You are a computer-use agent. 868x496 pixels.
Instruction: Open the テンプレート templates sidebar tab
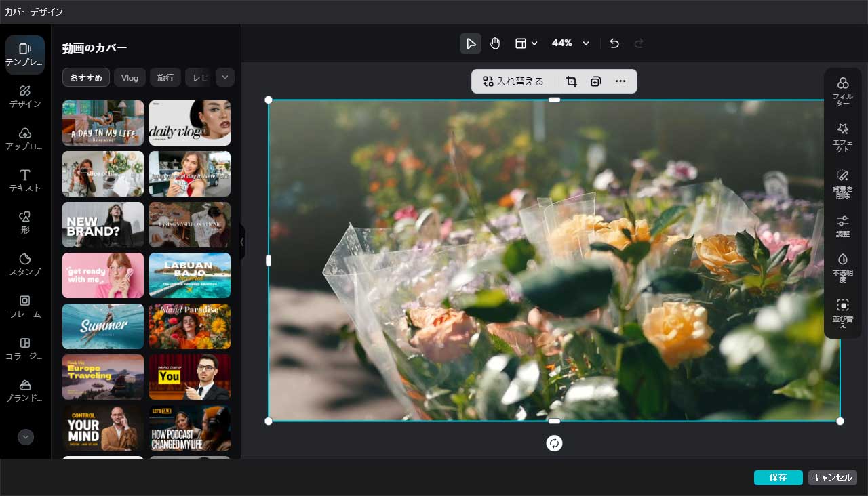pyautogui.click(x=25, y=55)
